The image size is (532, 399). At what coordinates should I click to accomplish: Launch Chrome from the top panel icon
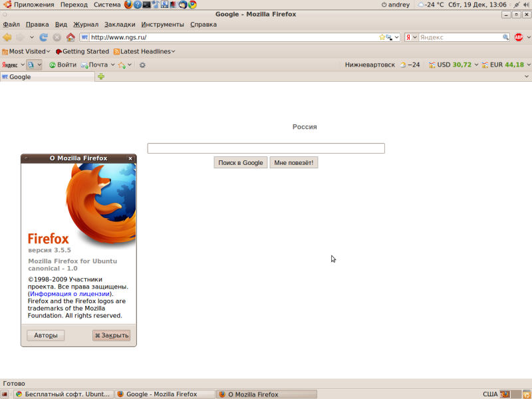192,5
